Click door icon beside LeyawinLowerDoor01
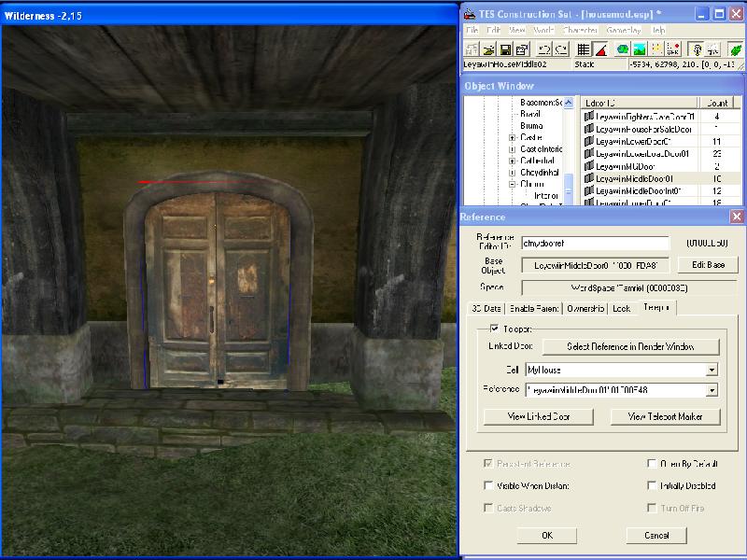The height and width of the screenshot is (560, 747). click(x=589, y=141)
